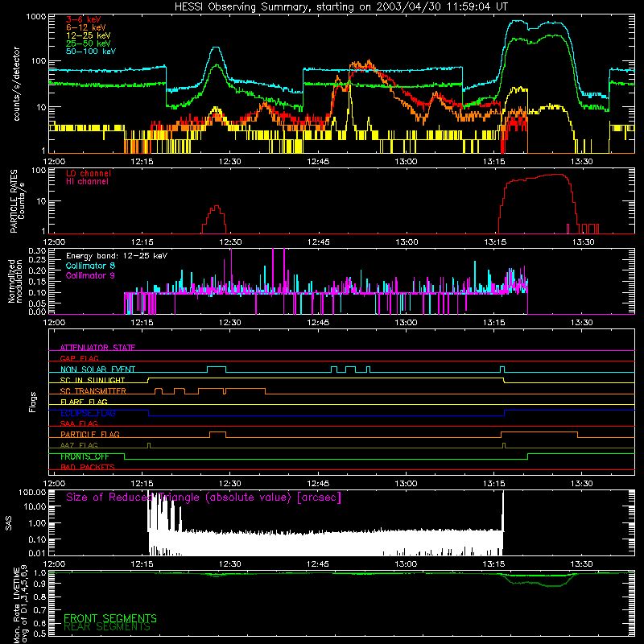Click the NON SOLAR EVENT flag label
The height and width of the screenshot is (644, 644).
(x=97, y=369)
